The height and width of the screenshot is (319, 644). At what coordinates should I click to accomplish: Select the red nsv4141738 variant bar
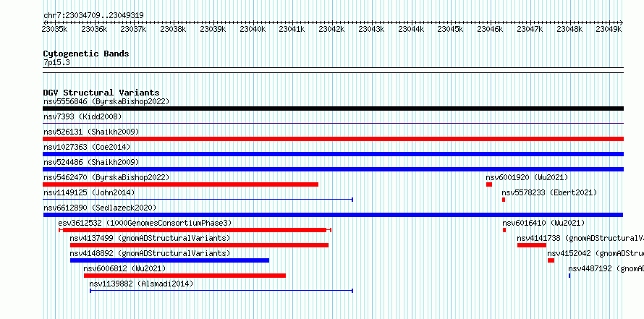coord(532,245)
